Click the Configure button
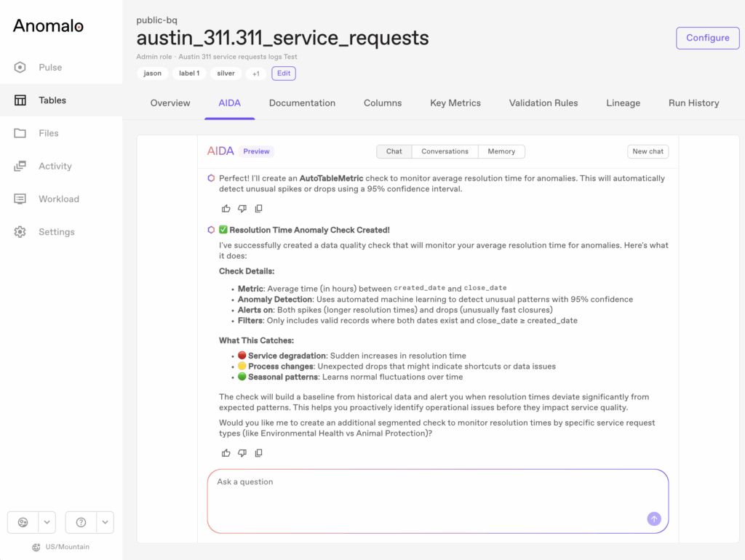This screenshot has height=560, width=745. click(x=707, y=38)
